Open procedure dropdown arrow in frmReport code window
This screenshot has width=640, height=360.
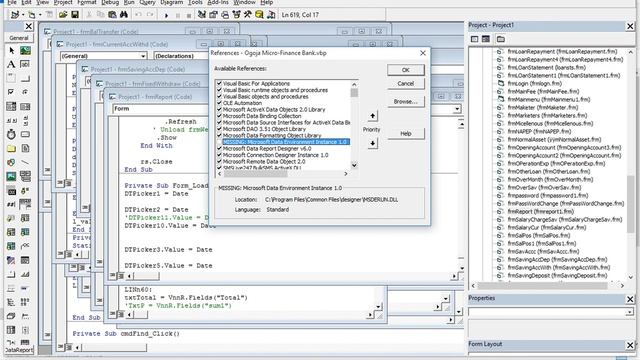pyautogui.click(x=457, y=109)
